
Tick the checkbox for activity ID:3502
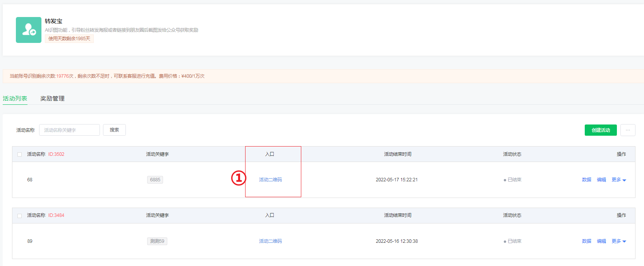click(x=20, y=154)
